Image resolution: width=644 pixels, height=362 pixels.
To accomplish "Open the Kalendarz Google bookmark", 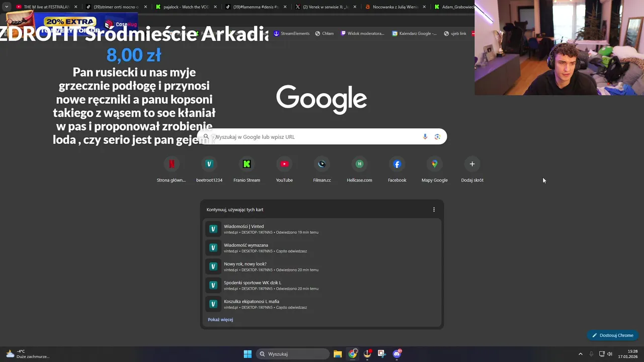I will click(x=414, y=34).
